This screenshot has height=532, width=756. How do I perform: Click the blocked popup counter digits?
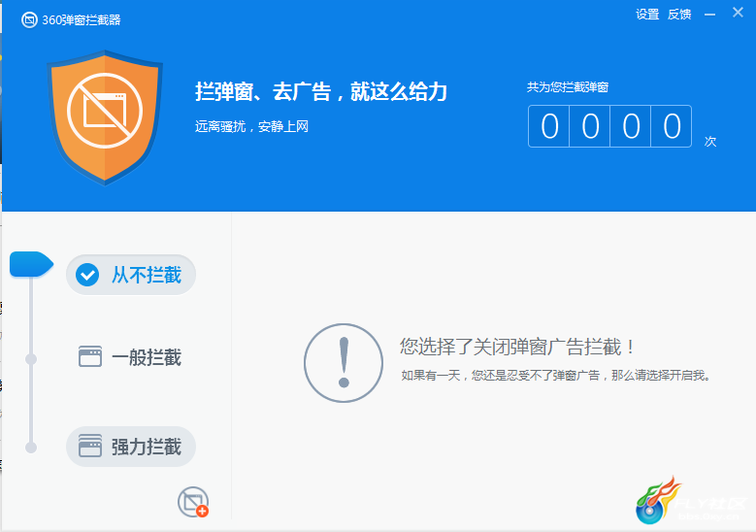[x=609, y=126]
